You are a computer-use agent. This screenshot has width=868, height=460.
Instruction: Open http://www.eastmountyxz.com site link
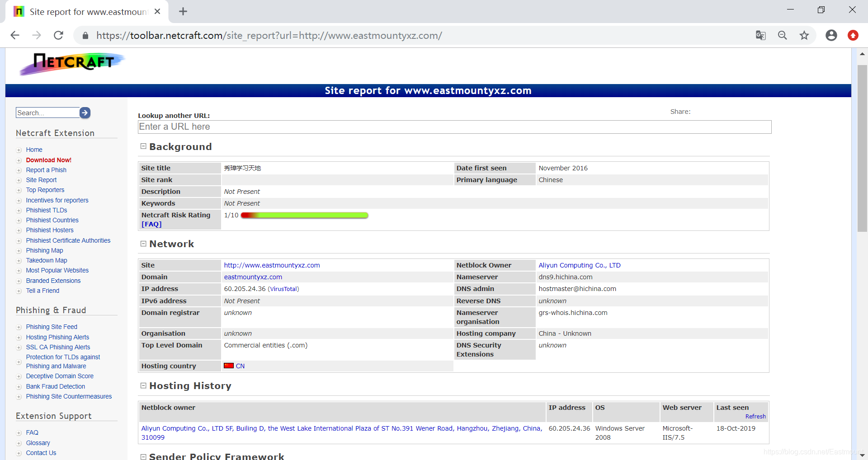pos(272,265)
